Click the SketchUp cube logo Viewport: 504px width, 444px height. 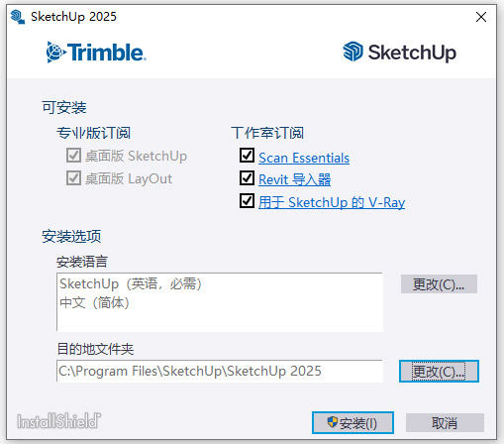[353, 52]
